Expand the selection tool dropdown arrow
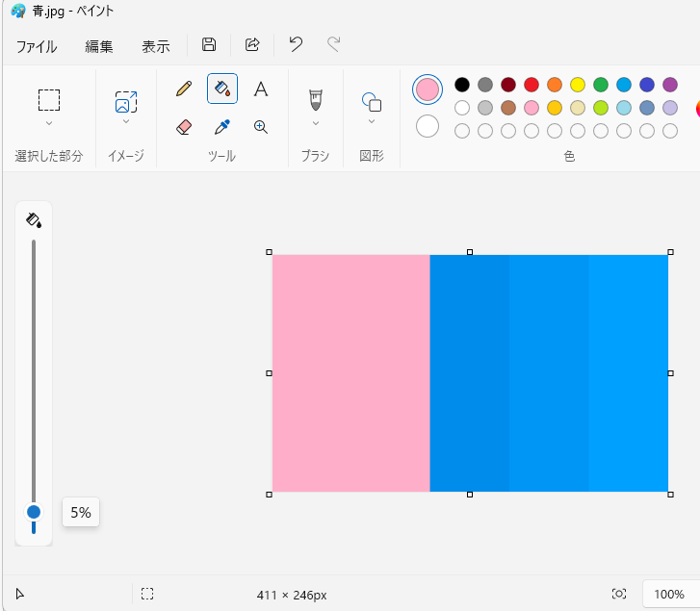Screen dimensions: 700x611 pos(49,123)
